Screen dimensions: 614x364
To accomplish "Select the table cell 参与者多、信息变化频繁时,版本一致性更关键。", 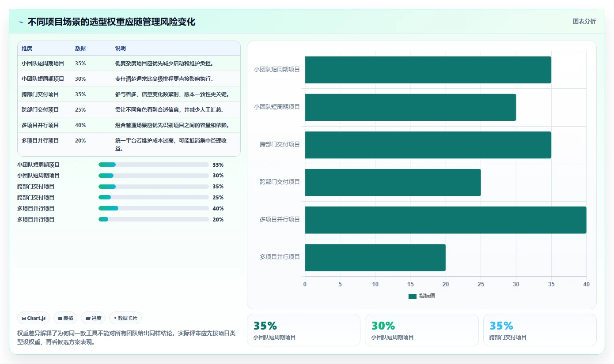I will 172,94.
